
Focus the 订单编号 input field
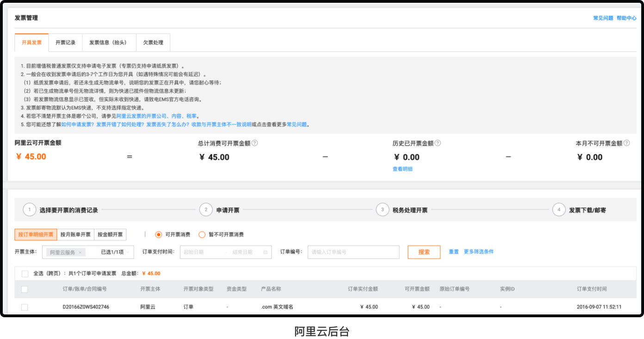pos(353,252)
